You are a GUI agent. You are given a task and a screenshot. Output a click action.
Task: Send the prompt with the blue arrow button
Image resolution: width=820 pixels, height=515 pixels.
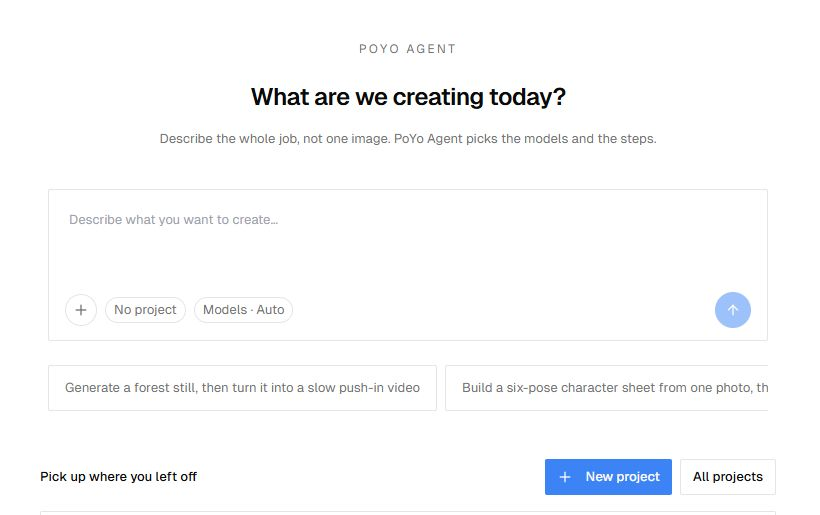(x=733, y=310)
